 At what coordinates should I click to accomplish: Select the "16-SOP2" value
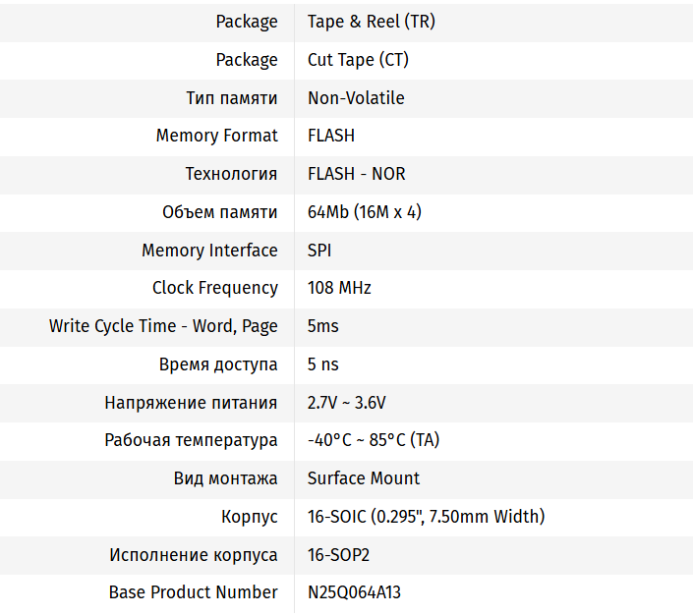pyautogui.click(x=338, y=555)
